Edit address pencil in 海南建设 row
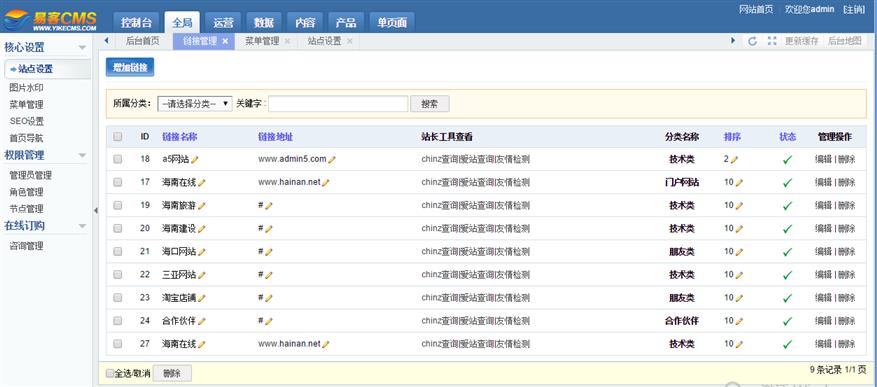This screenshot has width=877, height=387. coord(268,229)
